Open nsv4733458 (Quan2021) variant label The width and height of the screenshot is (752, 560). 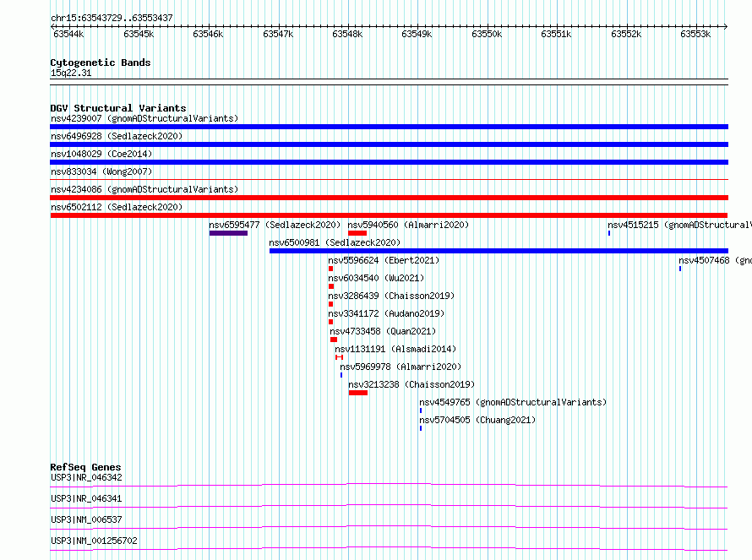383,331
